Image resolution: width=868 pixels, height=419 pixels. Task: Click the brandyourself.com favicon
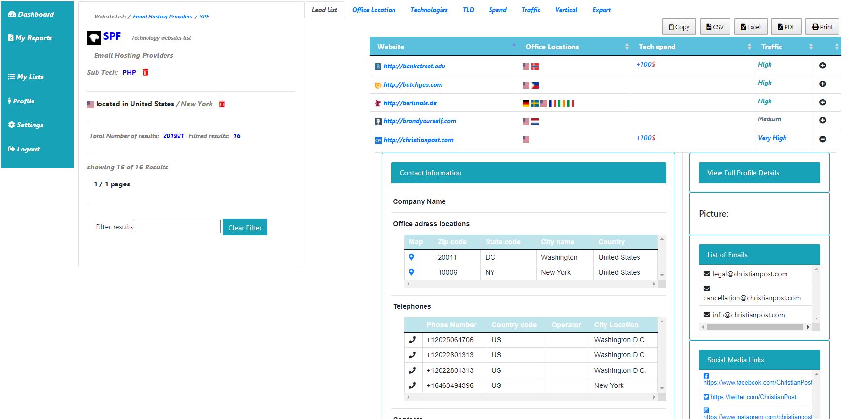[378, 121]
